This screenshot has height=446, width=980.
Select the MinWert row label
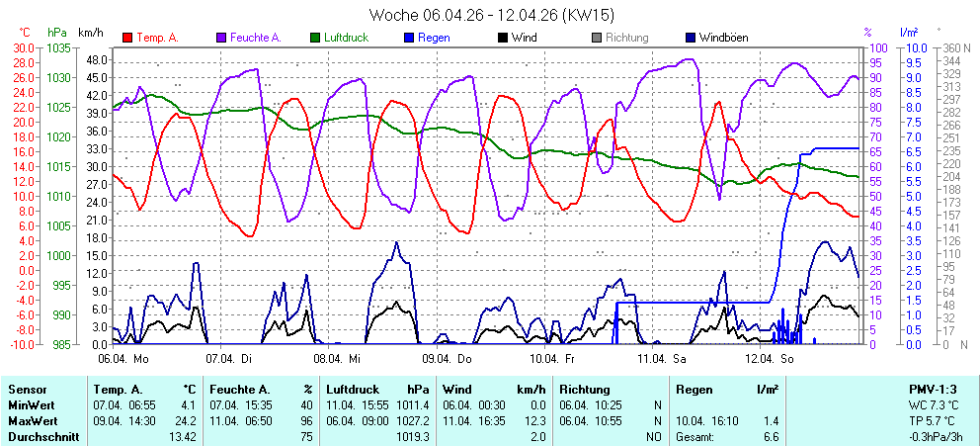pos(30,405)
